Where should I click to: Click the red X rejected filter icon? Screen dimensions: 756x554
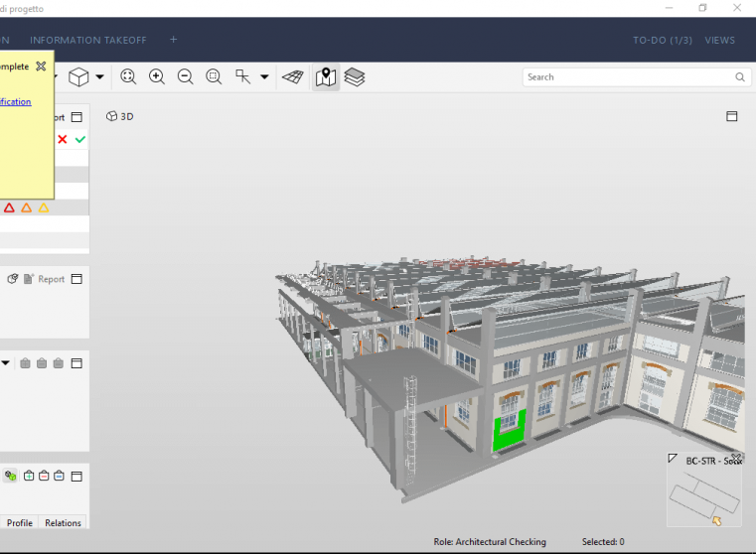point(63,139)
